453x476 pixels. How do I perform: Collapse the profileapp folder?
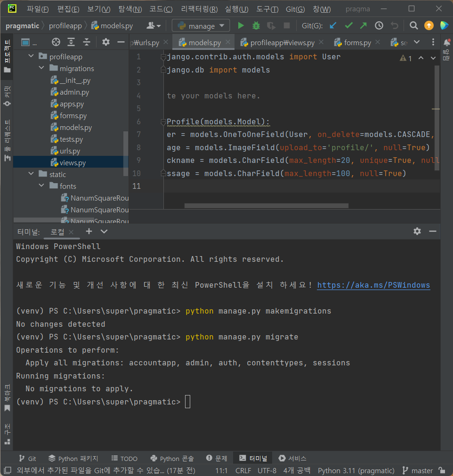point(31,56)
